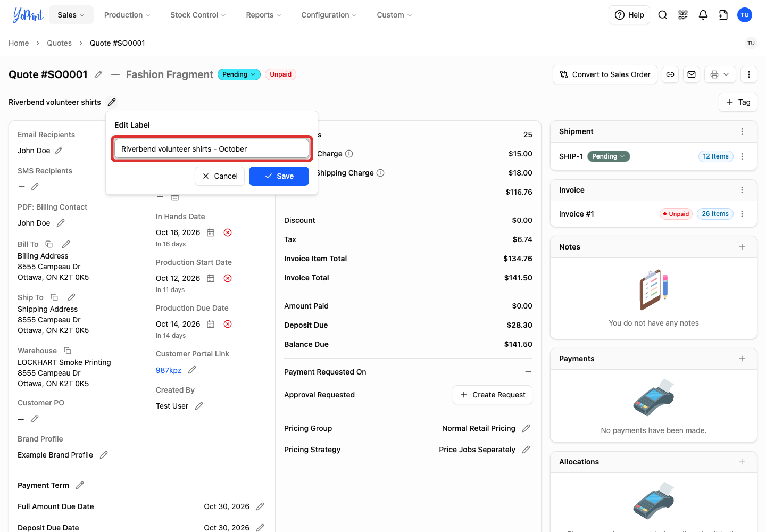
Task: Clear the In Hands Date
Action: (x=228, y=232)
